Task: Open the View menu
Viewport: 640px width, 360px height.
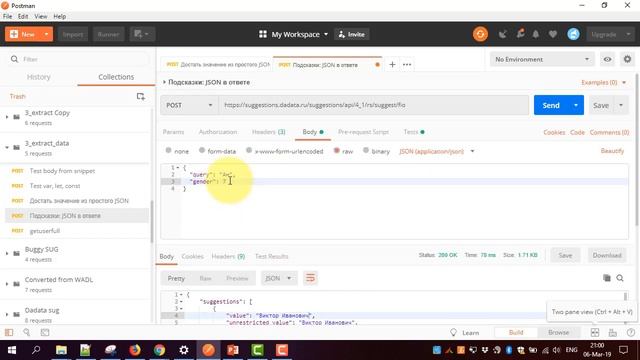Action: coord(40,16)
